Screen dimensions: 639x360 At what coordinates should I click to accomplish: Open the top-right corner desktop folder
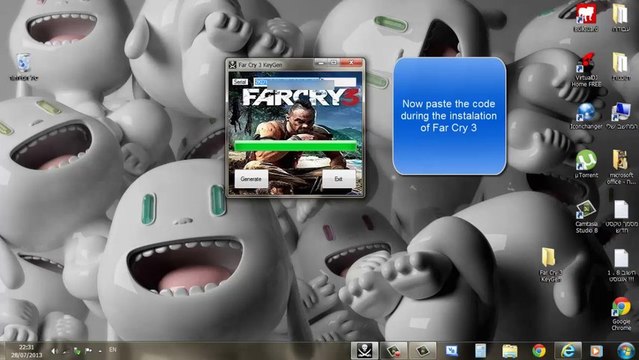(620, 17)
